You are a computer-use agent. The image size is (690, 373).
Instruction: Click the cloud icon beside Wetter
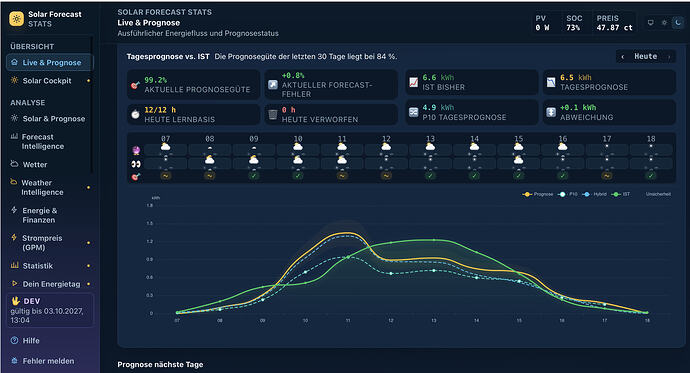(14, 164)
